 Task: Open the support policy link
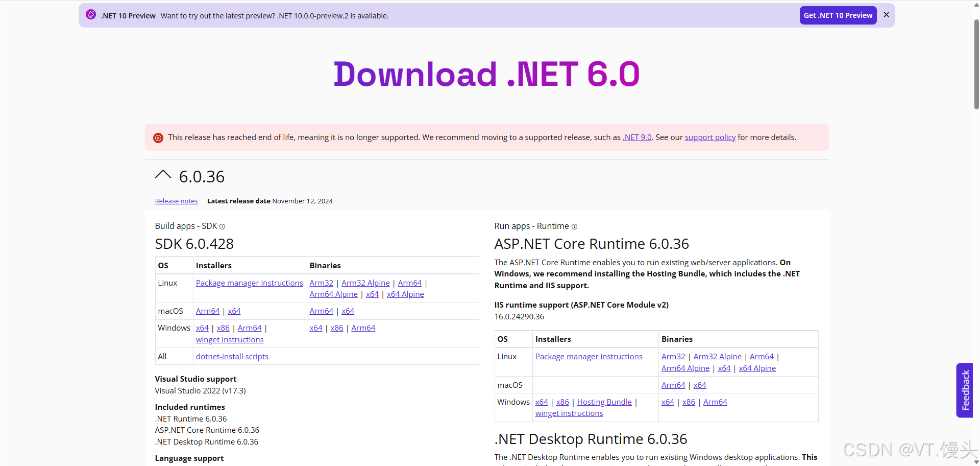[710, 137]
